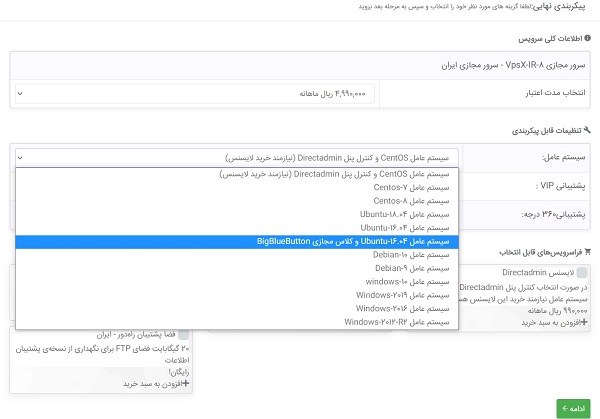Select Windows-2019 from the OS list
This screenshot has width=600, height=419.
pos(237,295)
